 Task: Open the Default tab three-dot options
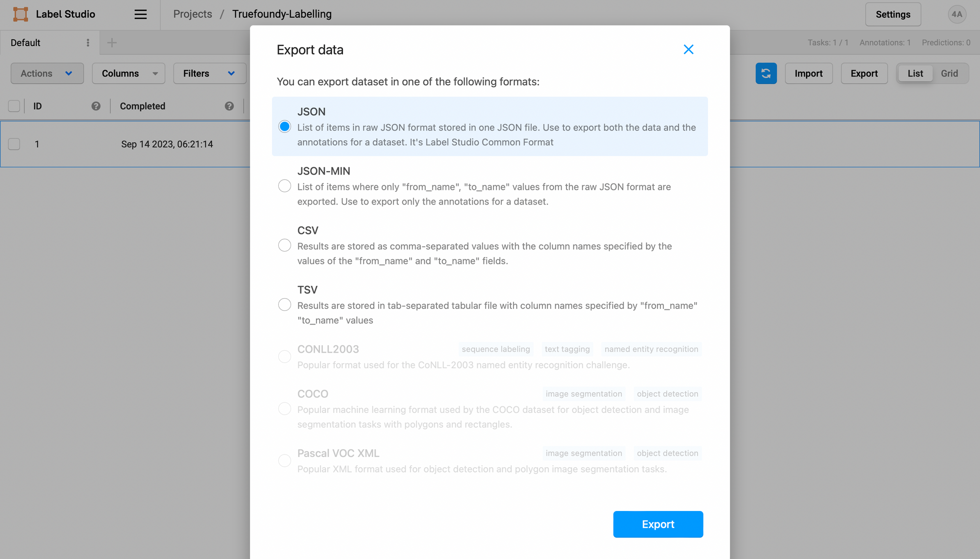pyautogui.click(x=88, y=43)
